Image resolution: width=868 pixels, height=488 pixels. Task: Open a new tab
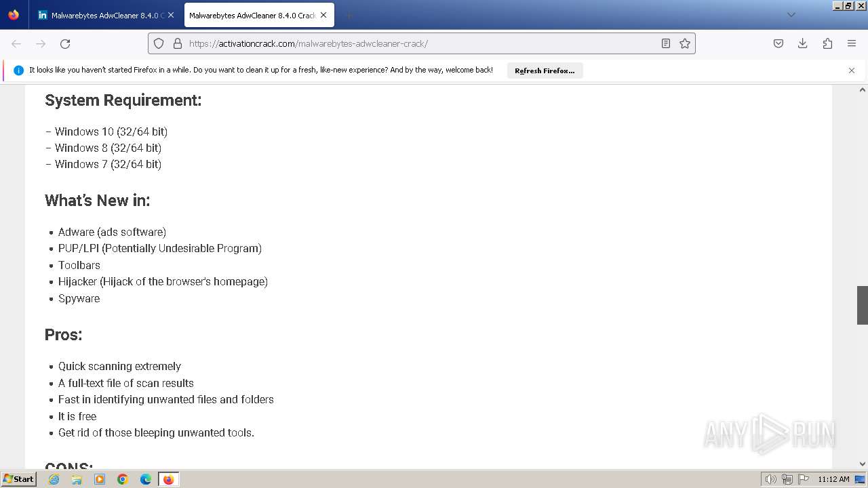[349, 15]
